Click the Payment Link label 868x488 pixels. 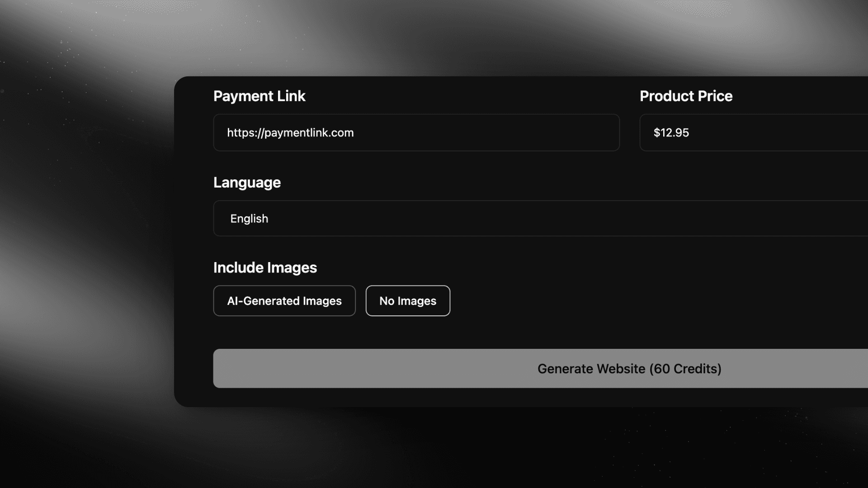259,96
